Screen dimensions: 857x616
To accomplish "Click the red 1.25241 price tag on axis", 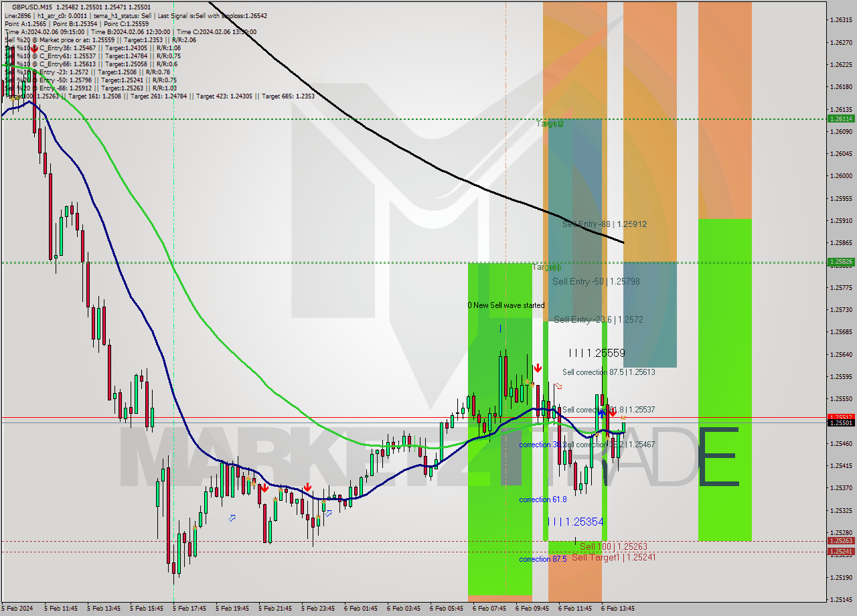I will (842, 552).
